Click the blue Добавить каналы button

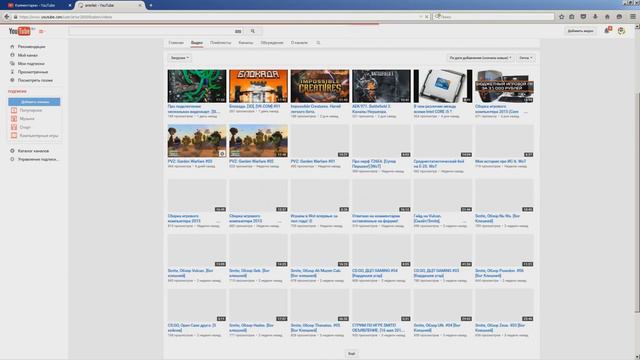point(34,102)
